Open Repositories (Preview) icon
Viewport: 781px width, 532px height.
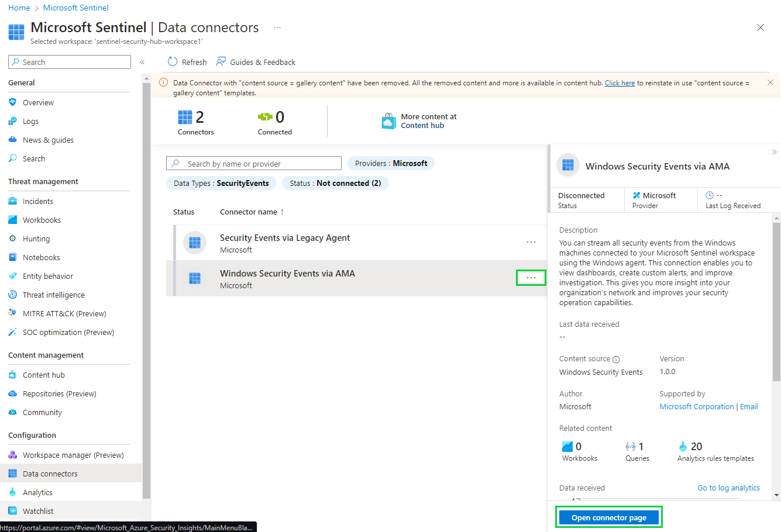[13, 393]
